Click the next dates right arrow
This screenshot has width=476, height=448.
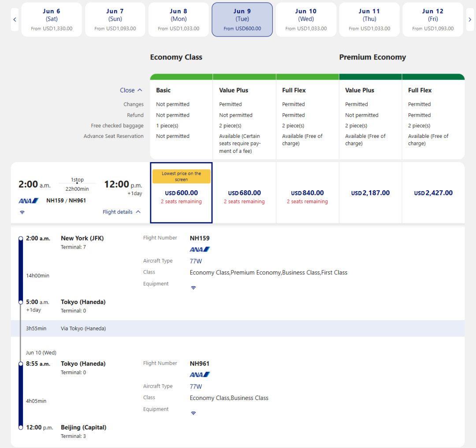470,19
